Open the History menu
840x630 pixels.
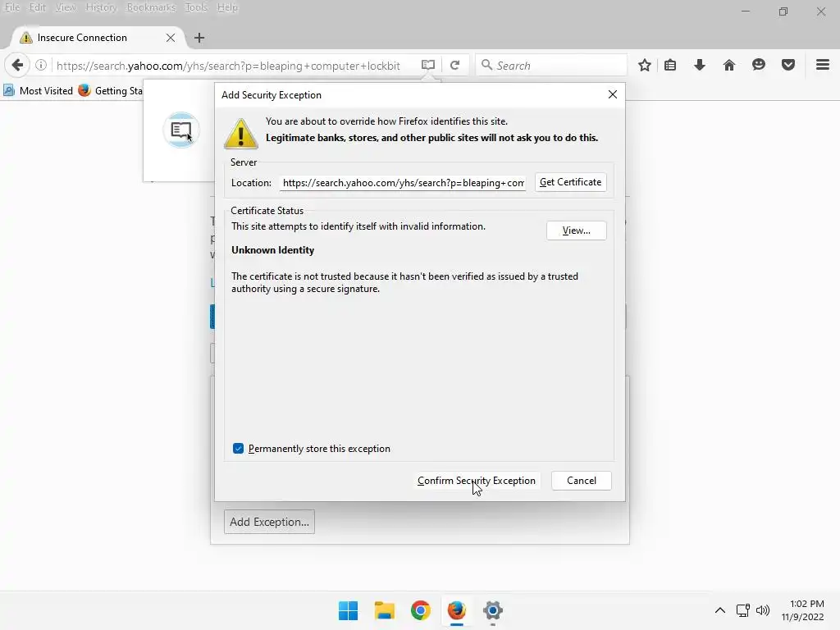pos(101,7)
